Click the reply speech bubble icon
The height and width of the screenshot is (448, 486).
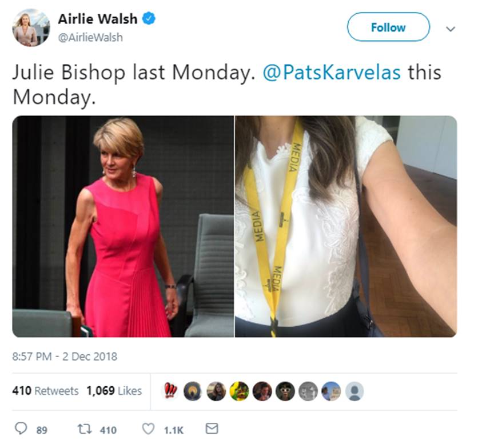[x=21, y=429]
